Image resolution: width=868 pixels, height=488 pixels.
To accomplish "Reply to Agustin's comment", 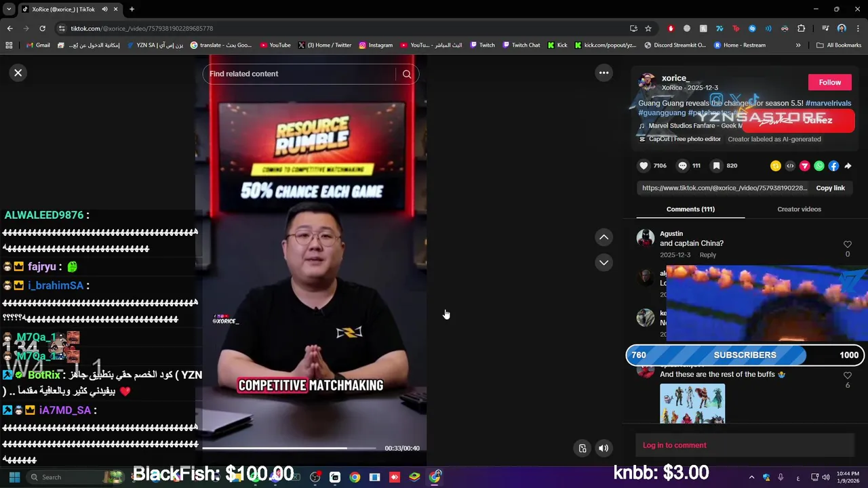I will (707, 255).
